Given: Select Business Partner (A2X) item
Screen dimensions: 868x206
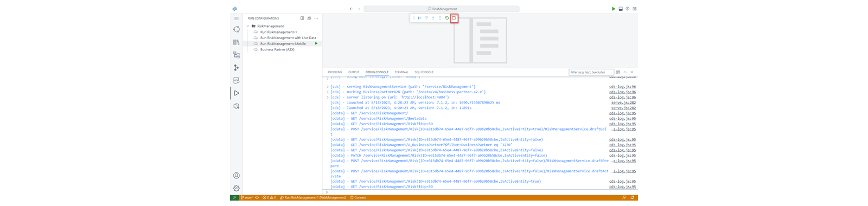Looking at the screenshot, I should tap(277, 49).
